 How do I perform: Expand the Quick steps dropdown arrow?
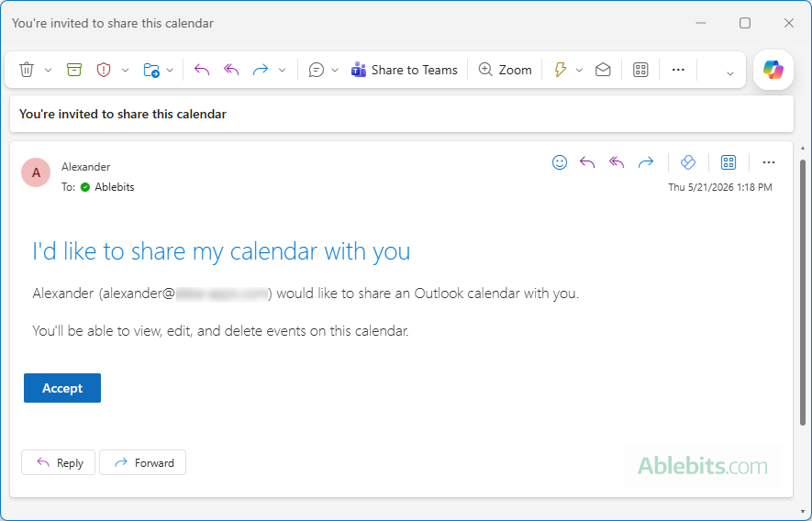[580, 70]
